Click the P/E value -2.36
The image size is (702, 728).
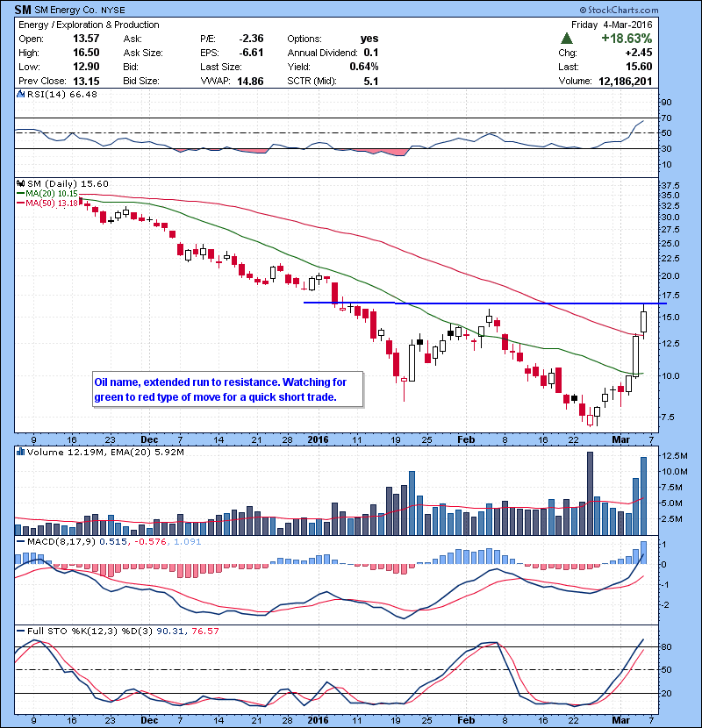pyautogui.click(x=251, y=39)
